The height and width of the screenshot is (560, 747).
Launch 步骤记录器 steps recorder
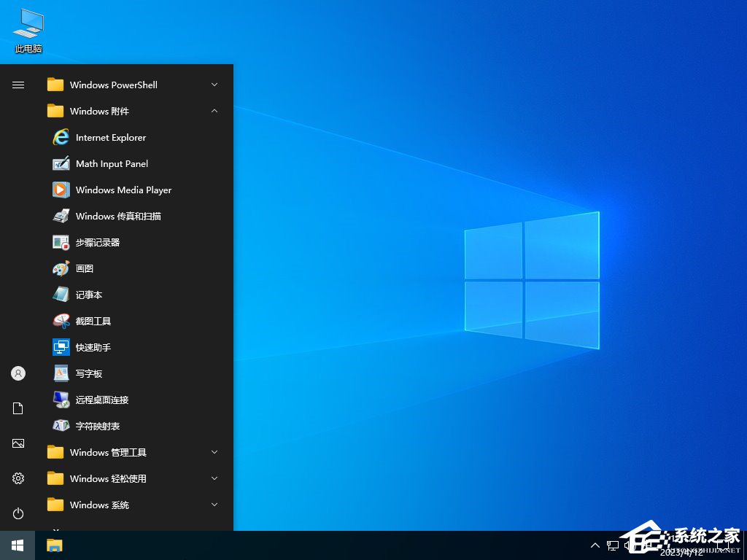(x=133, y=242)
